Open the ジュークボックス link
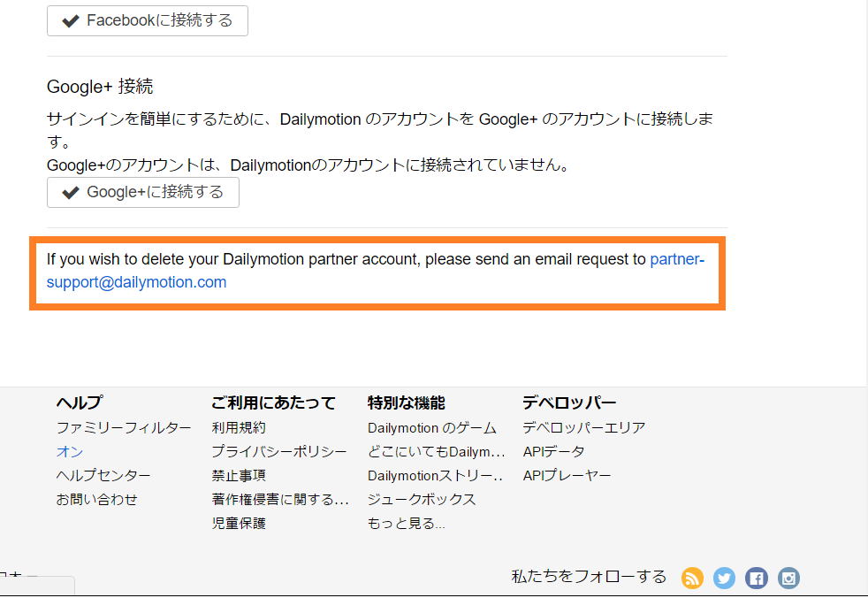The width and height of the screenshot is (868, 598). [x=422, y=499]
